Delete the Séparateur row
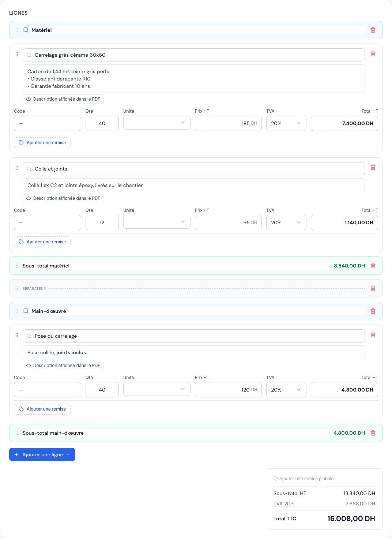Image resolution: width=392 pixels, height=539 pixels. [373, 288]
